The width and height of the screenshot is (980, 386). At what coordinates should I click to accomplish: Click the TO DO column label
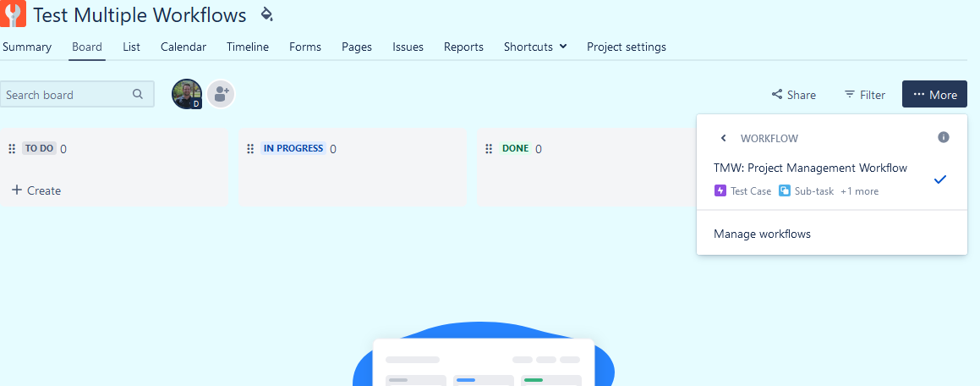(40, 148)
